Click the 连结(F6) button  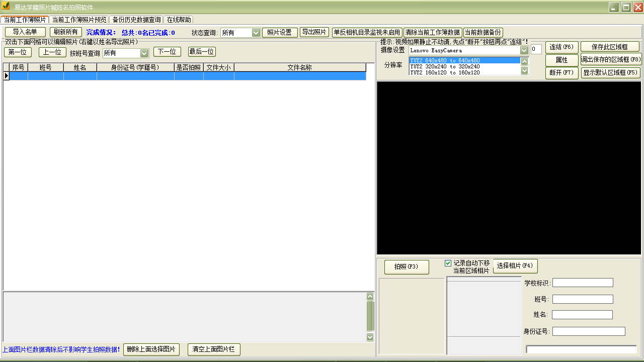(x=562, y=47)
